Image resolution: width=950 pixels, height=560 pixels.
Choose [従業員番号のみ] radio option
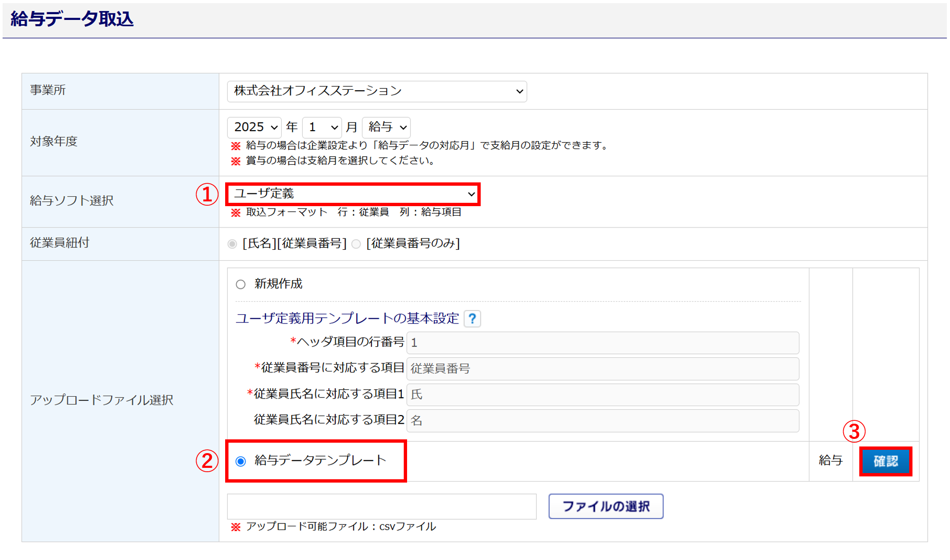point(356,244)
